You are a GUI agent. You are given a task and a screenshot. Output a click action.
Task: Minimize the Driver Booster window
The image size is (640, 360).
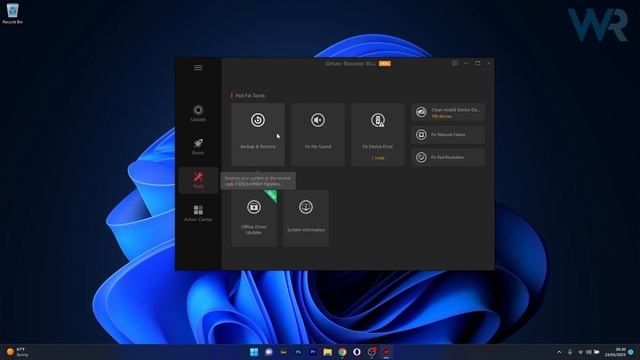pyautogui.click(x=466, y=63)
